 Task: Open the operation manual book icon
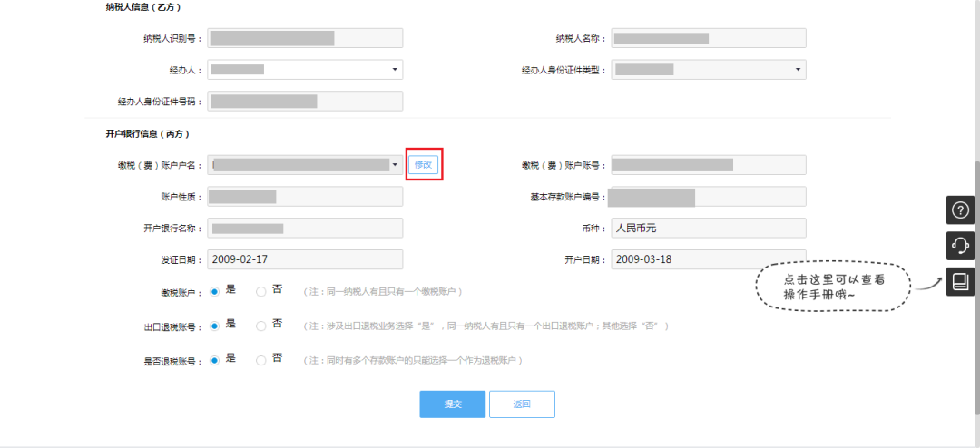click(959, 282)
